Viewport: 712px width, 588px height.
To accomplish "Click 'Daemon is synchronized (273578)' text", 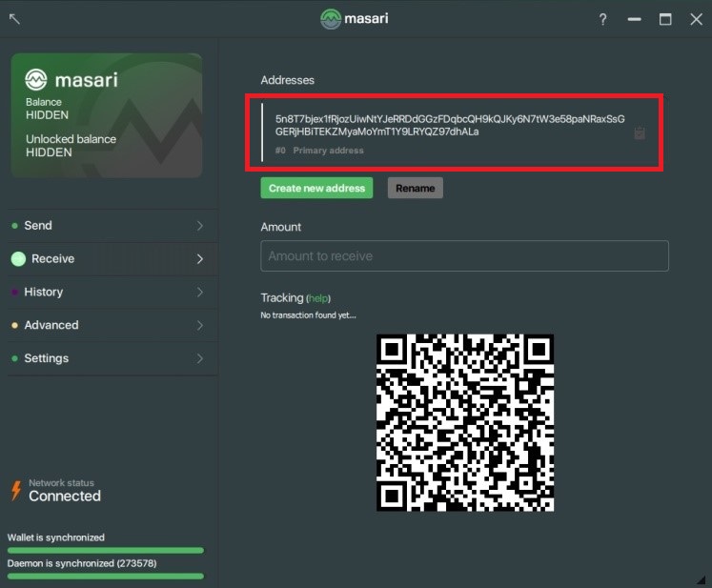I will coord(82,563).
